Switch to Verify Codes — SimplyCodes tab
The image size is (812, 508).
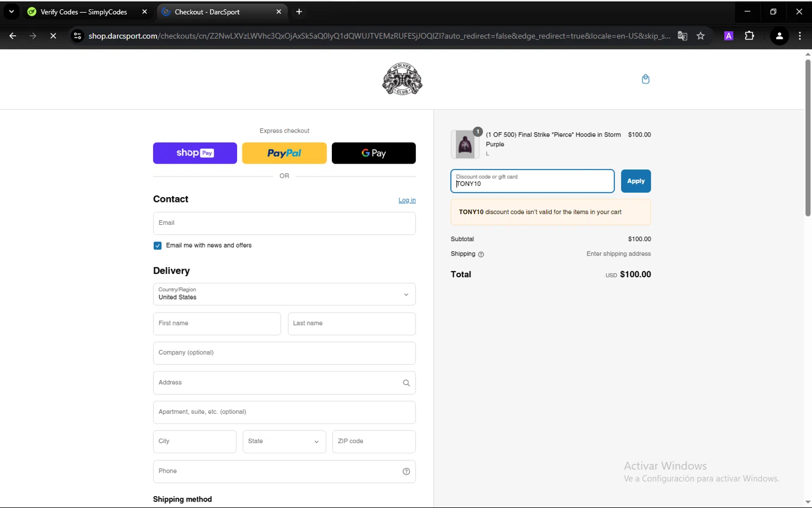(84, 12)
